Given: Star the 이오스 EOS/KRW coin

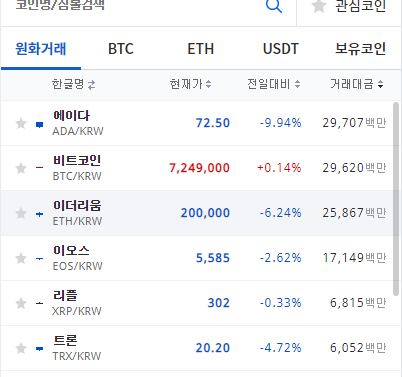Looking at the screenshot, I should pyautogui.click(x=21, y=258).
